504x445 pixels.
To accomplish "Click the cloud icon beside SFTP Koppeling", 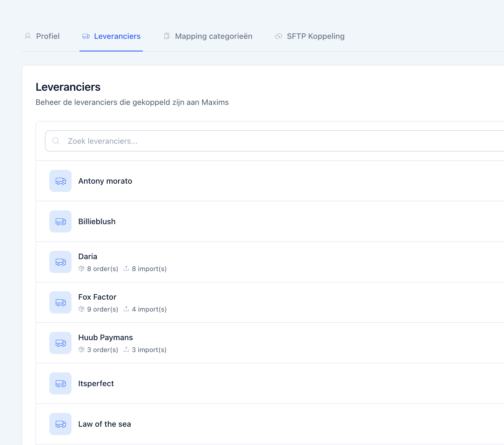I will point(278,36).
